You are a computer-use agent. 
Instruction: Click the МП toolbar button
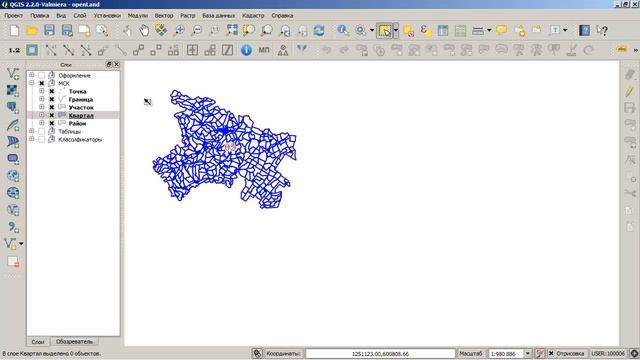(264, 50)
